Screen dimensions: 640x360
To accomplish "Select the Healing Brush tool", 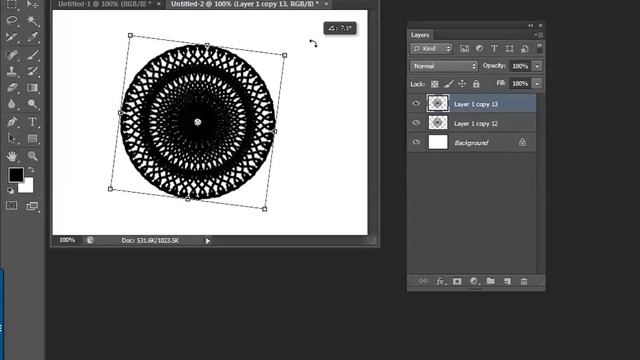I will click(12, 55).
